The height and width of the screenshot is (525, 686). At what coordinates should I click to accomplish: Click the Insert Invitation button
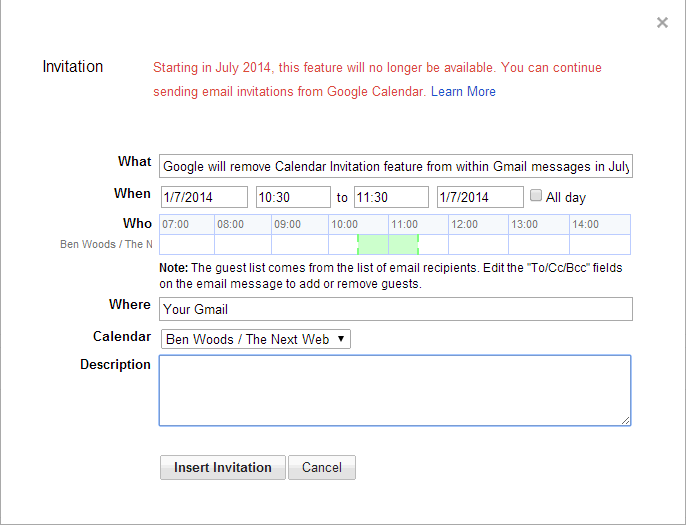223,467
